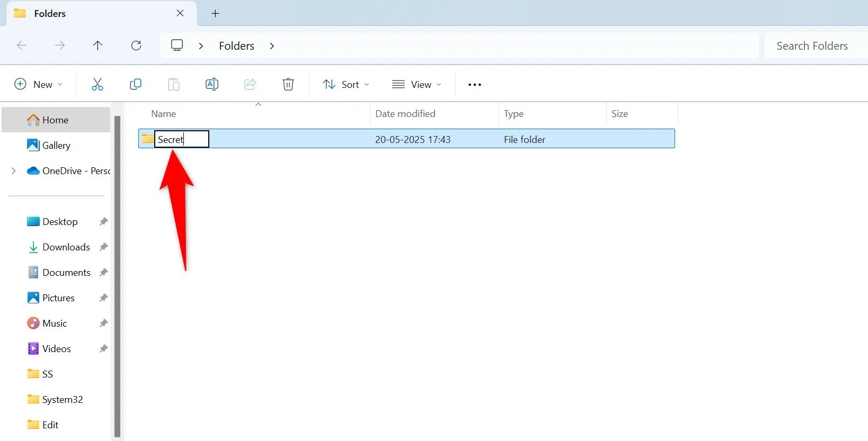Open the See more ellipsis menu
Image resolution: width=868 pixels, height=441 pixels.
point(475,85)
